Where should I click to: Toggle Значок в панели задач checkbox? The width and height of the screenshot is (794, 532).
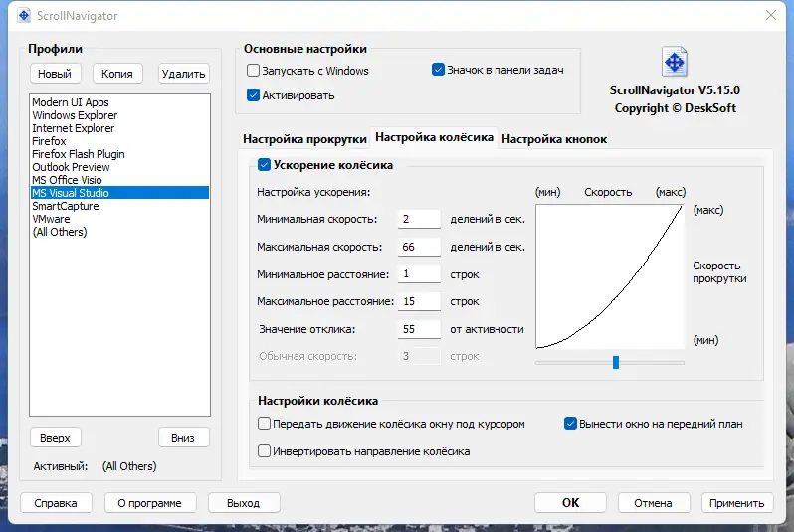pyautogui.click(x=438, y=70)
